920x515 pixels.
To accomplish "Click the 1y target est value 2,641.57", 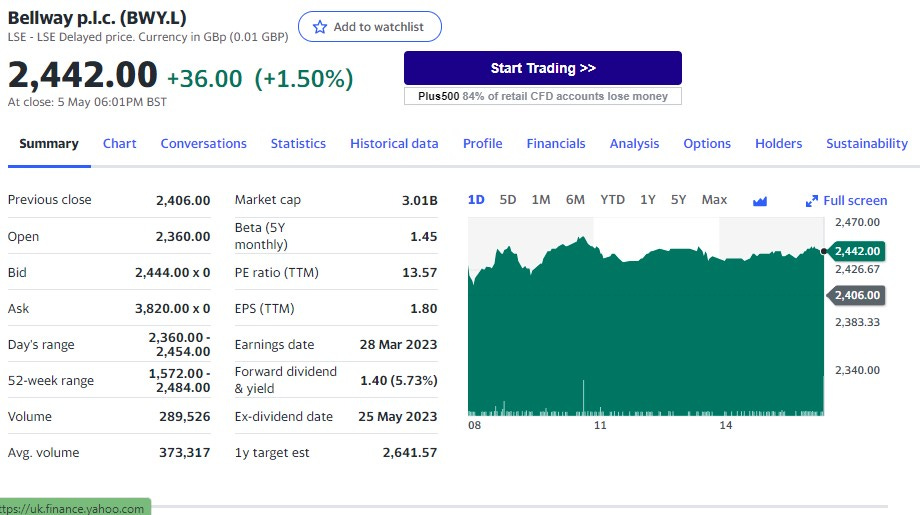I will [410, 453].
